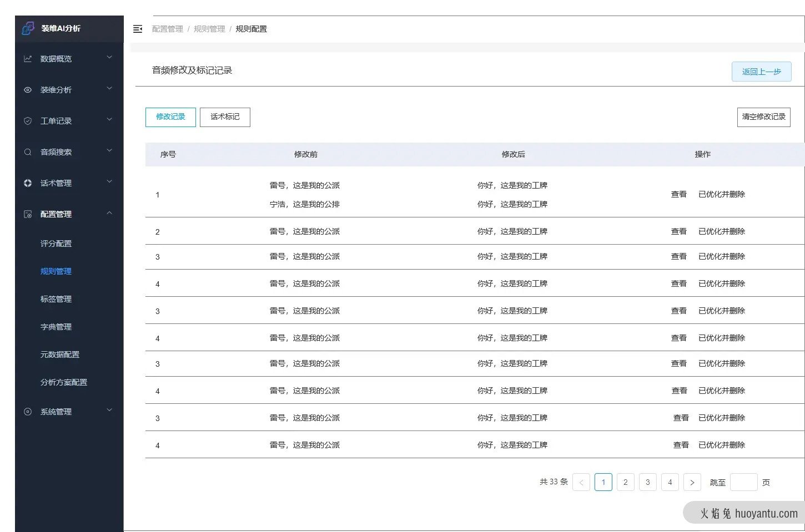Screen dimensions: 805x532
Task: Click the 修改后 column header
Action: click(x=514, y=154)
